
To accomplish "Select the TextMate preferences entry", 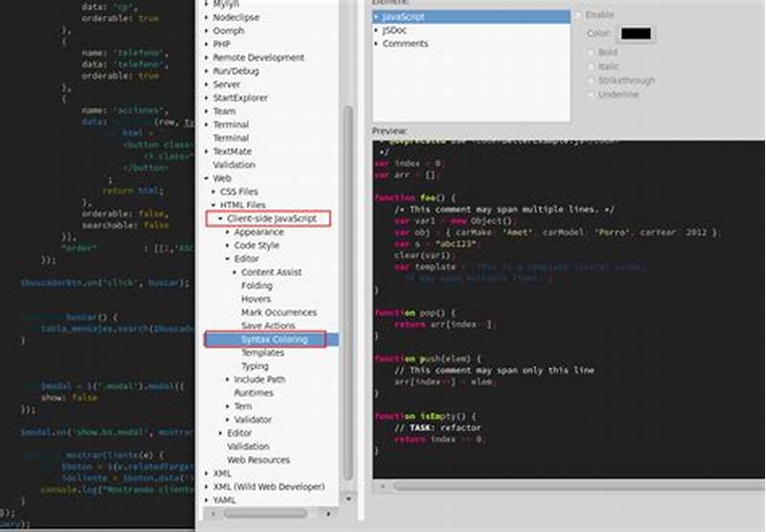I will [232, 151].
